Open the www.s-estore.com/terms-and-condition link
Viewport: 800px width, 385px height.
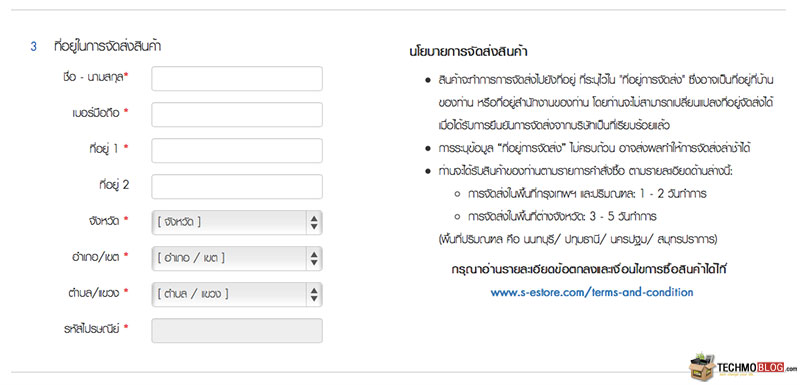592,293
